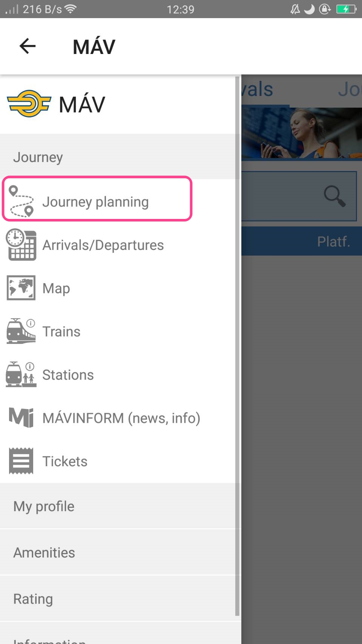Tap the Tickets receipt icon
This screenshot has width=362, height=644.
[21, 461]
